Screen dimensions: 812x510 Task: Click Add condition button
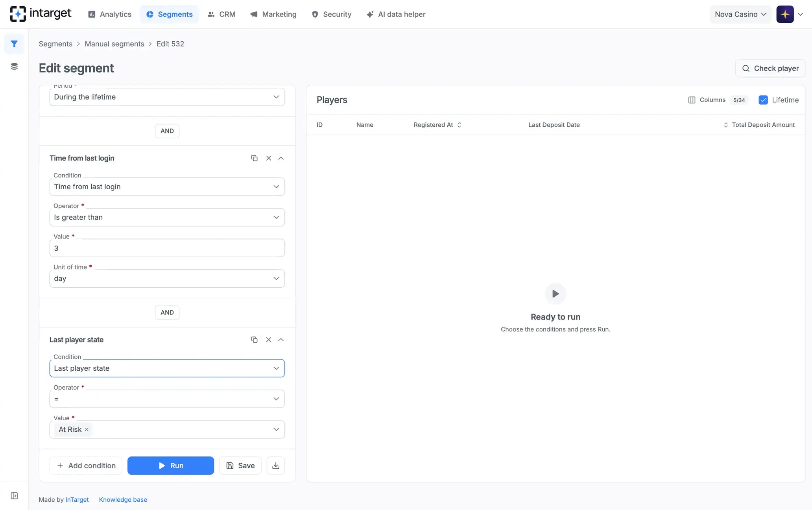point(86,466)
